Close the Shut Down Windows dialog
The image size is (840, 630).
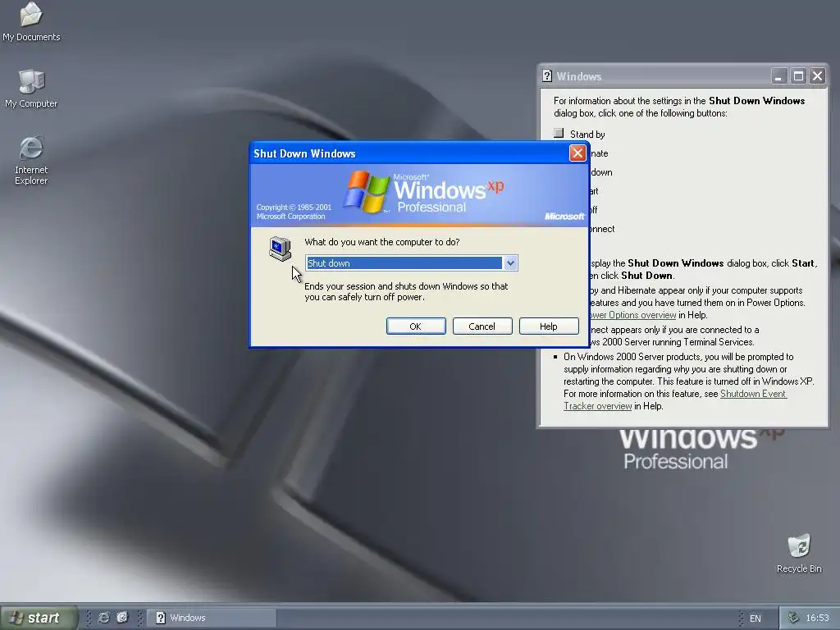(x=577, y=153)
